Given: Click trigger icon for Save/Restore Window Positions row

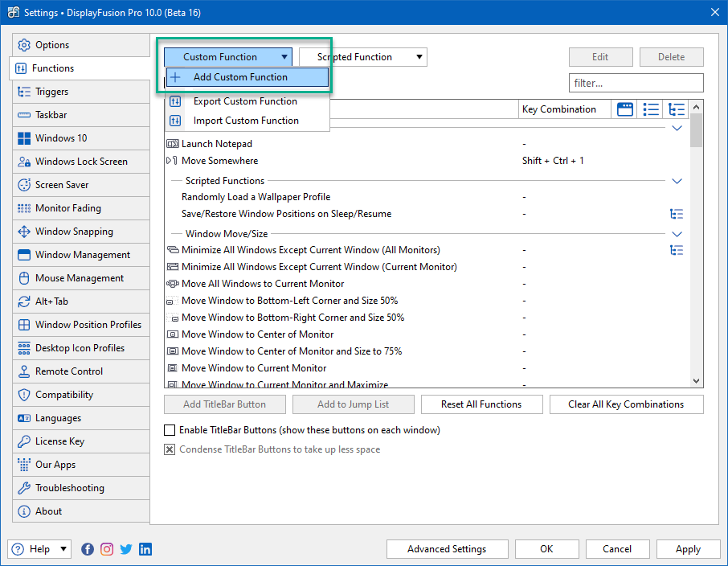Looking at the screenshot, I should point(677,214).
